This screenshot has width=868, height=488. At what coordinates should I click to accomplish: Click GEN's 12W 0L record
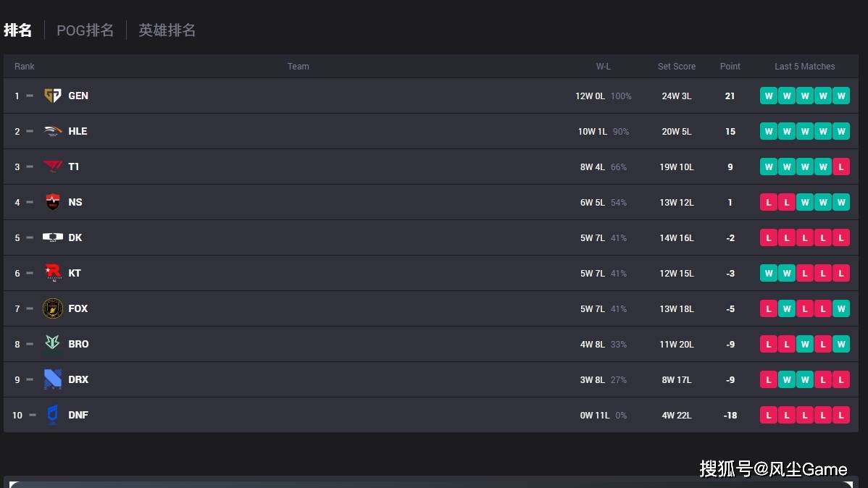click(590, 96)
